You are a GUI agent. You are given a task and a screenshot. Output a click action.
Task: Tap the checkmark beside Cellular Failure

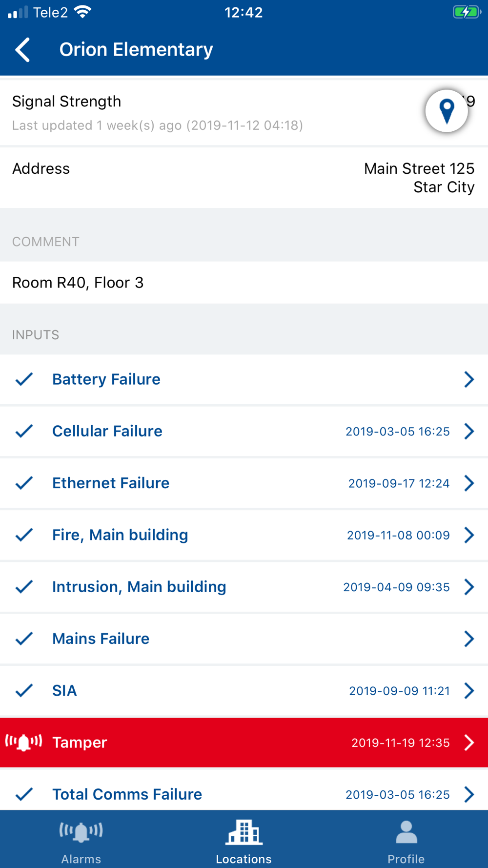tap(24, 431)
